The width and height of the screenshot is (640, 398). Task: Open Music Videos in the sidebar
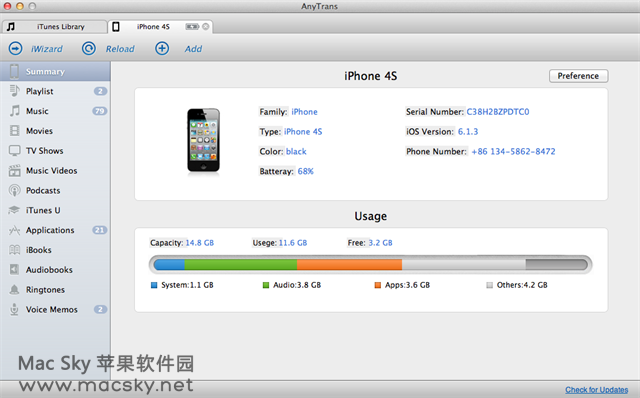[55, 171]
